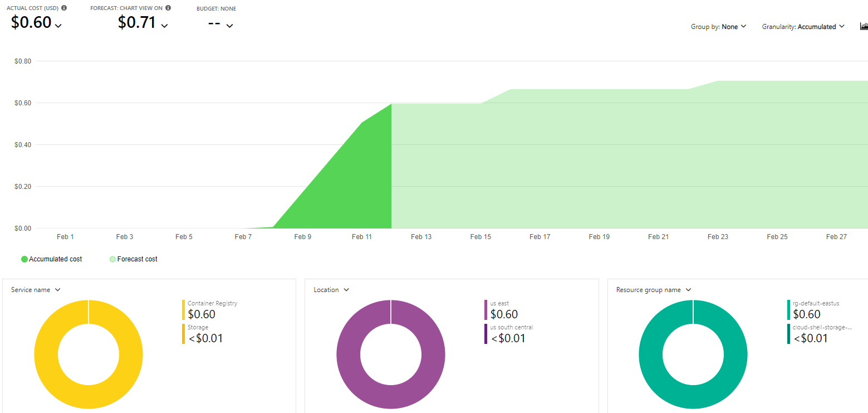Viewport: 868px width, 413px height.
Task: Select the us east legend label
Action: click(499, 304)
